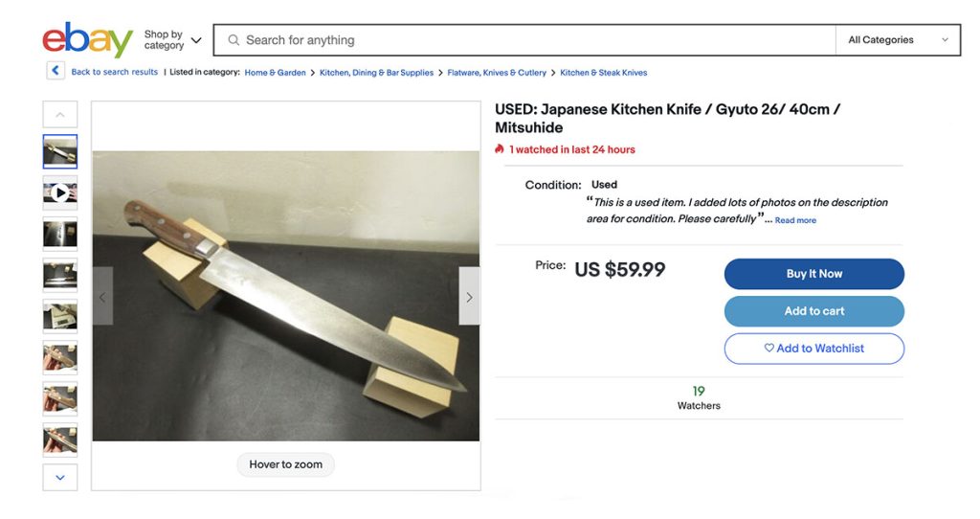Click the search magnifier icon
Screen dimensions: 980x519
(x=233, y=40)
